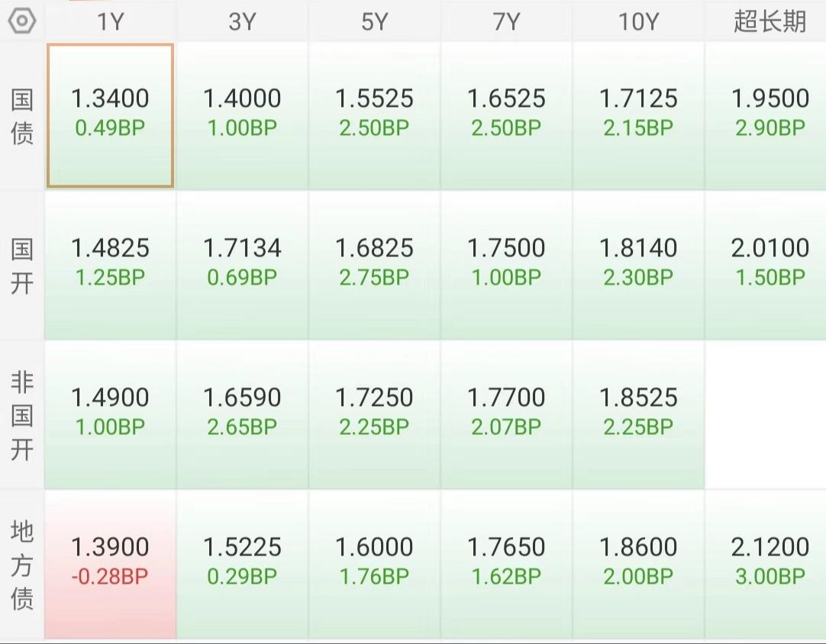Open 非国开 3Y cell showing 1.6590
Screen dimensions: 826x644
click(x=242, y=415)
